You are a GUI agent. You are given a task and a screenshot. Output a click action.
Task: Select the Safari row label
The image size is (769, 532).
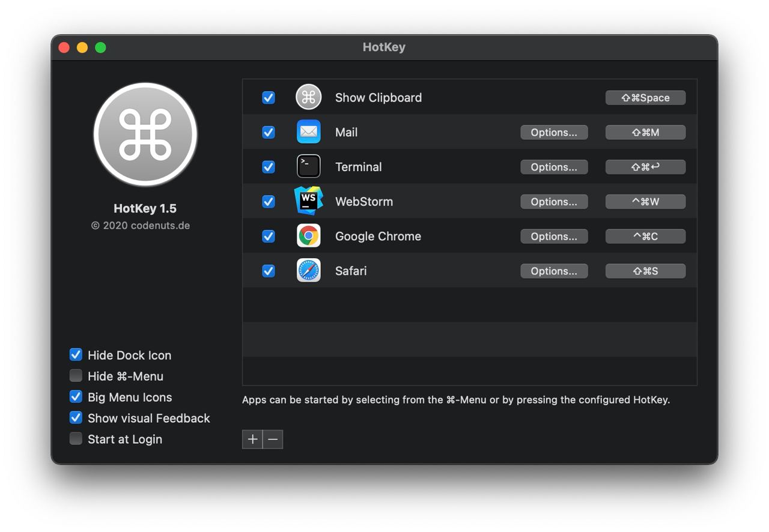[351, 271]
